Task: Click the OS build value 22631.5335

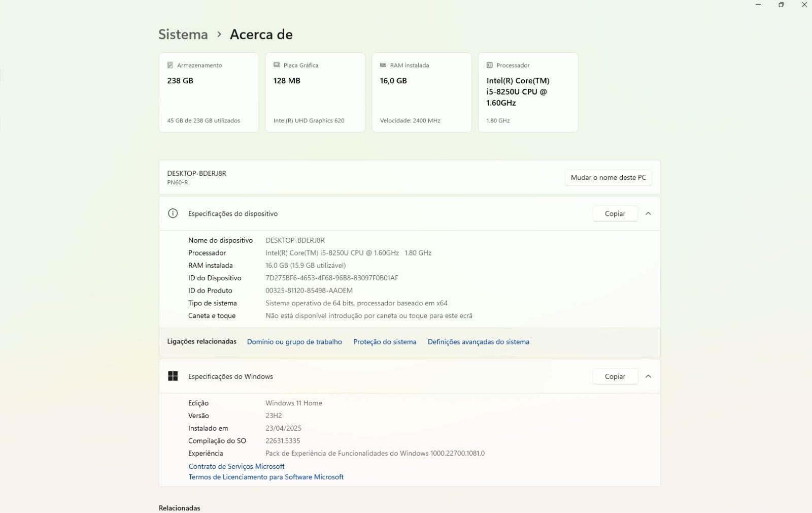Action: (x=283, y=441)
